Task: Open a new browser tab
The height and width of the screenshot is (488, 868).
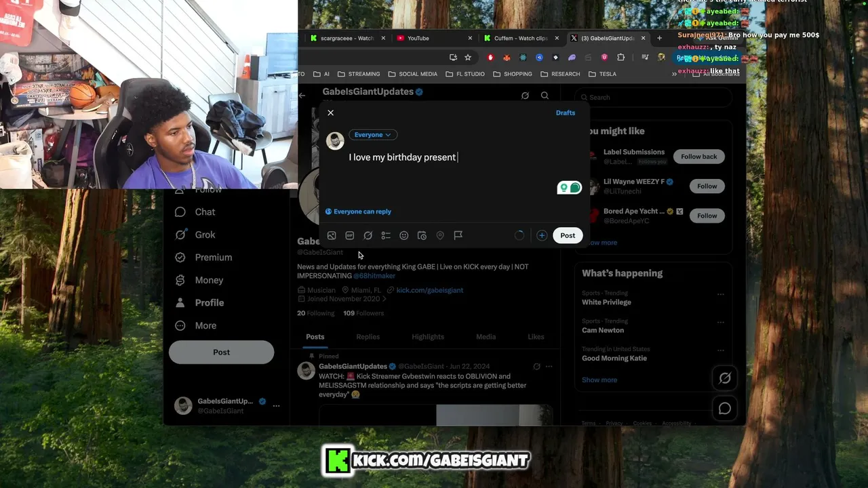Action: (659, 38)
